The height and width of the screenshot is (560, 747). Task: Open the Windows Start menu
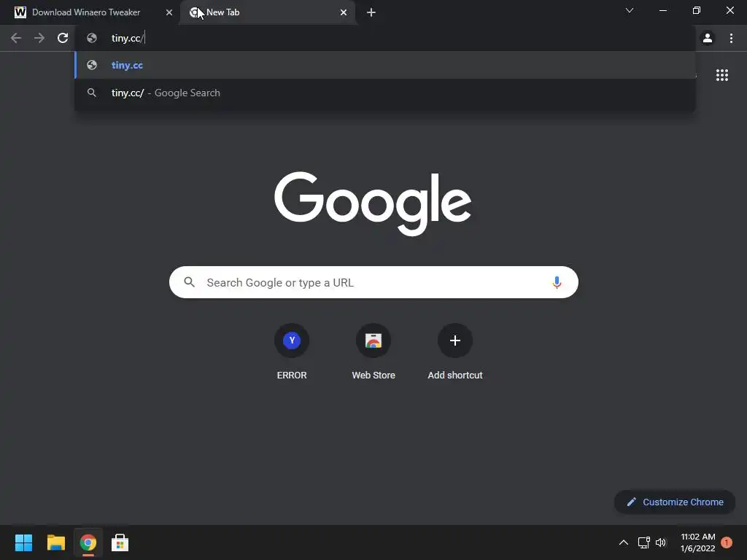(x=23, y=542)
